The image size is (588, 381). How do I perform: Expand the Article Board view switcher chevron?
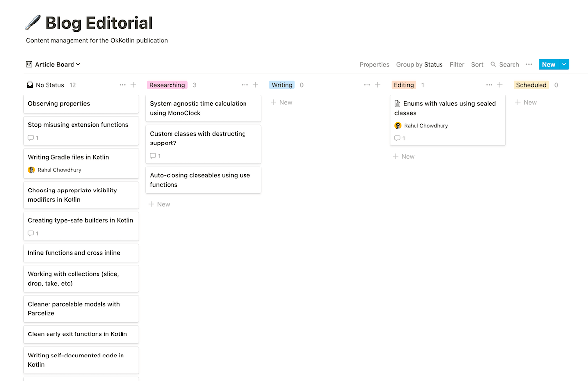tap(78, 64)
